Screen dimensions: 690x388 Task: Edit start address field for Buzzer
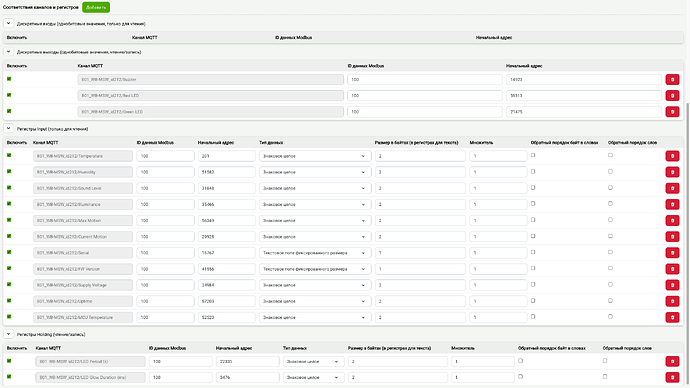(x=584, y=80)
